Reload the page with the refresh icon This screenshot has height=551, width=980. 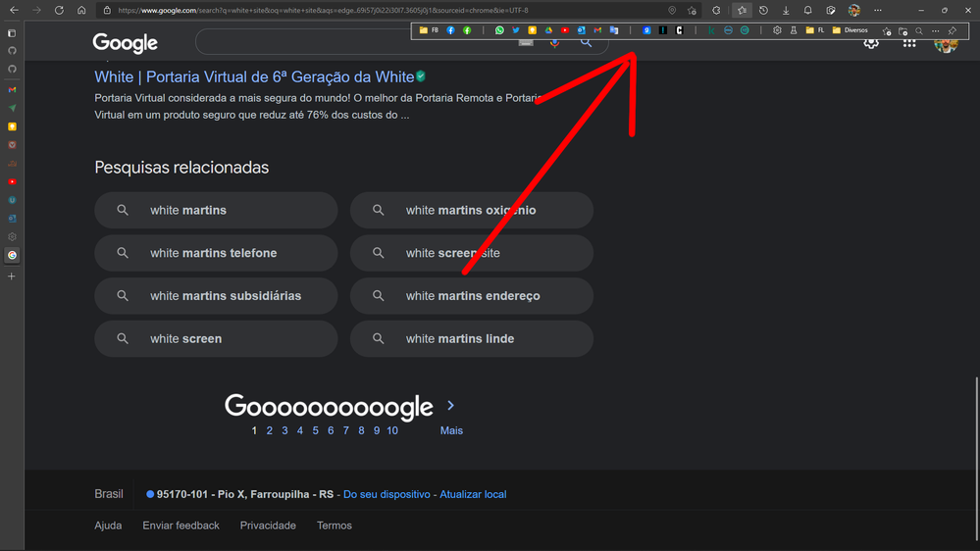59,10
